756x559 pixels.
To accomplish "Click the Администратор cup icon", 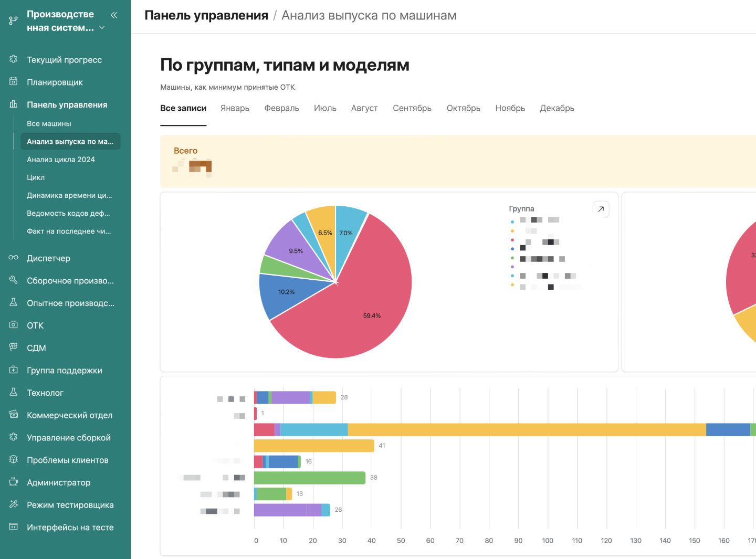I will (x=14, y=482).
